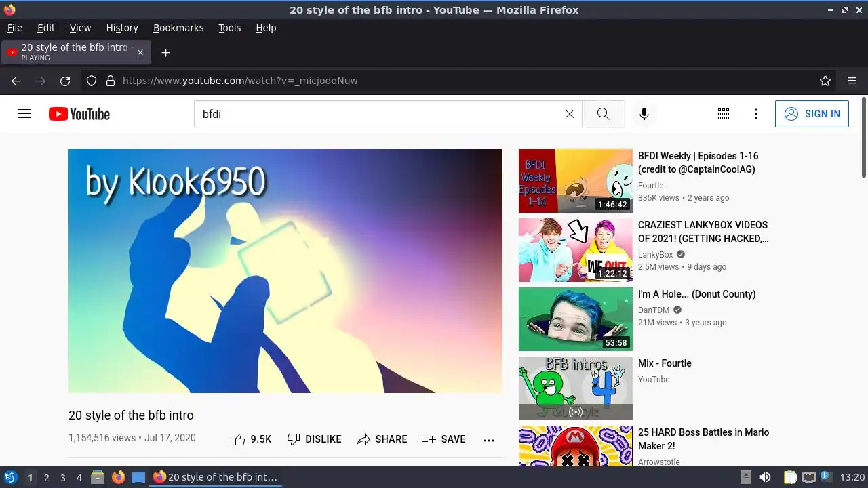Start voice search with microphone
Image resolution: width=868 pixels, height=488 pixels.
click(x=644, y=114)
